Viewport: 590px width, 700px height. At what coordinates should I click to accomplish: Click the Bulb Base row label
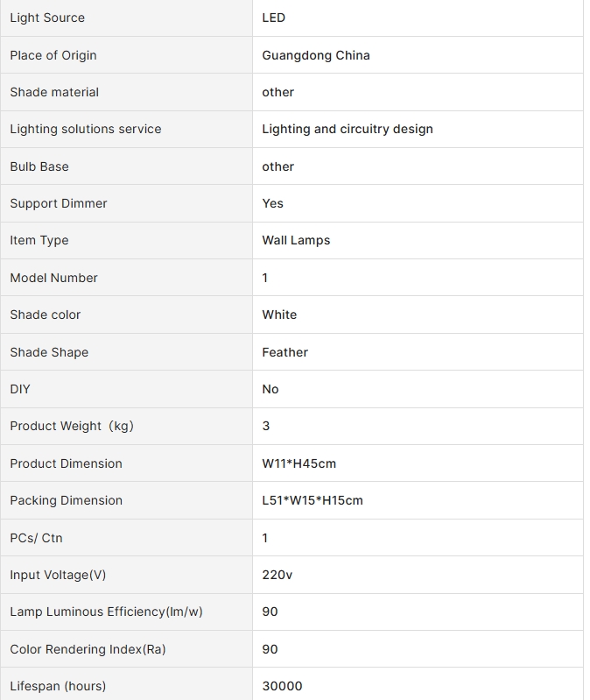tap(39, 166)
